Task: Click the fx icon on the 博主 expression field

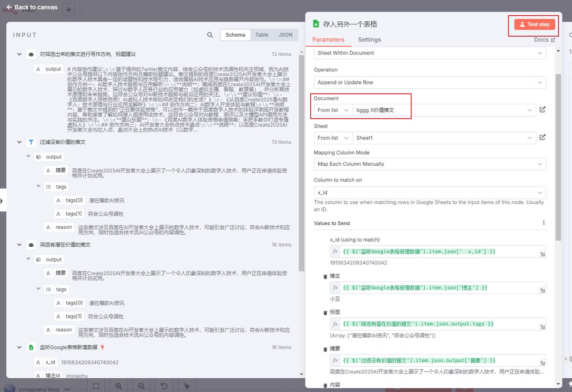Action: (x=335, y=288)
